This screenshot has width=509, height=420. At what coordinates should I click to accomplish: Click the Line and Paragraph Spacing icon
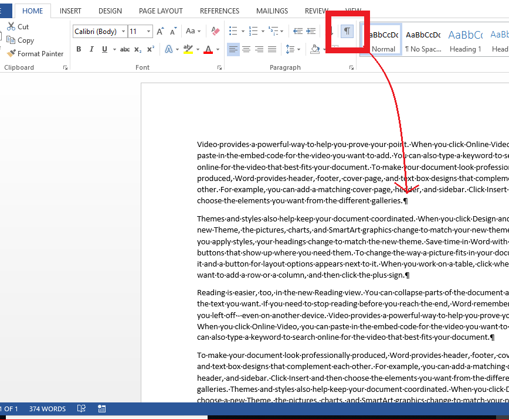(x=290, y=49)
